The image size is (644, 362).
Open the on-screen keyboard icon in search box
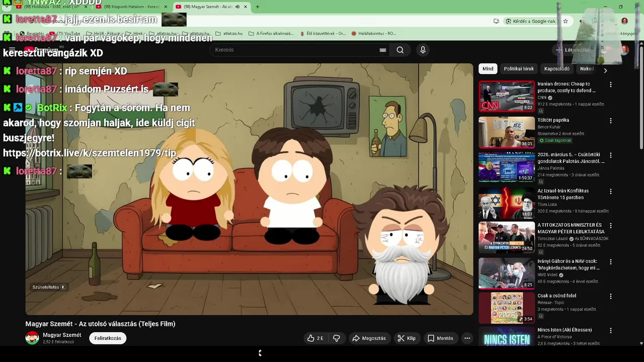pyautogui.click(x=383, y=50)
